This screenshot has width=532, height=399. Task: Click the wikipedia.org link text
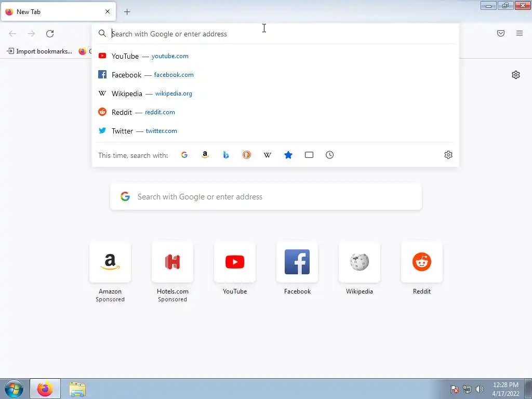pyautogui.click(x=174, y=94)
